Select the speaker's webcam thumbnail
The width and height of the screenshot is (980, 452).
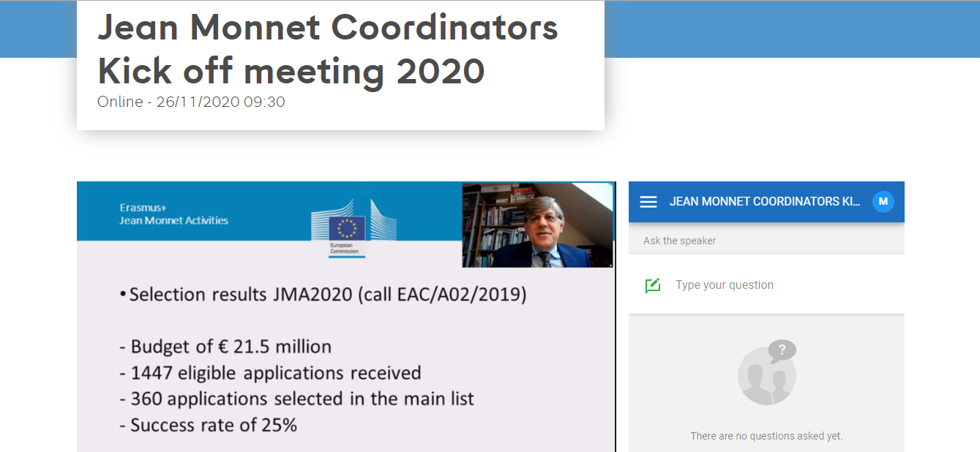point(538,225)
